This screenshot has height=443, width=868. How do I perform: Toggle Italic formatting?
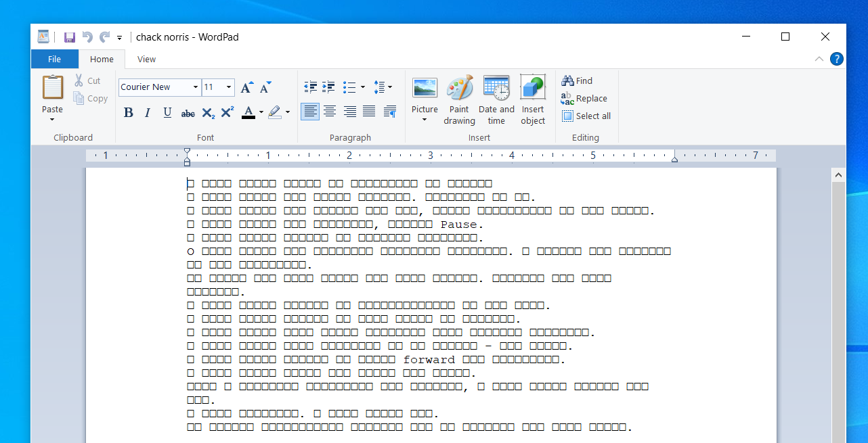[x=148, y=113]
